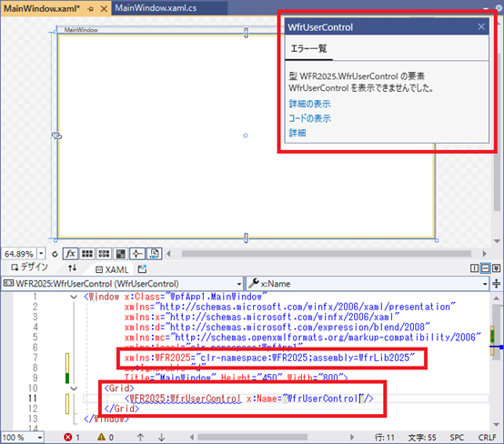504x444 pixels.
Task: Go to next issue down arrow
Action: pos(161,438)
